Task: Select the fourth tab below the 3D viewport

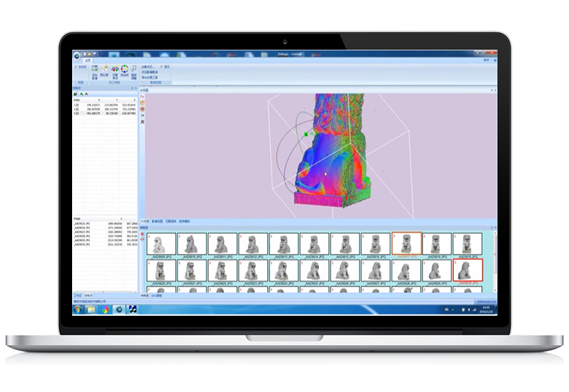Action: pyautogui.click(x=184, y=221)
